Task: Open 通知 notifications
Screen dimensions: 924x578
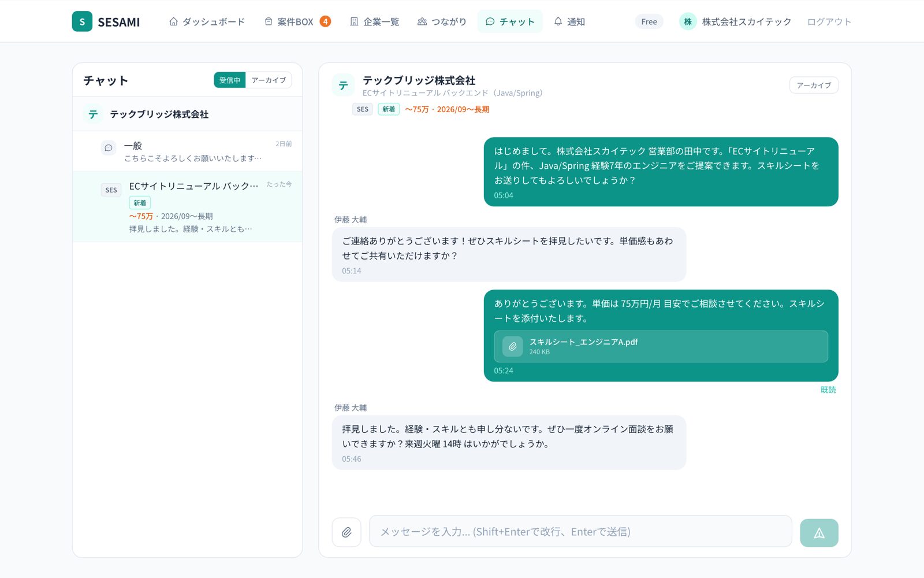Action: point(569,21)
